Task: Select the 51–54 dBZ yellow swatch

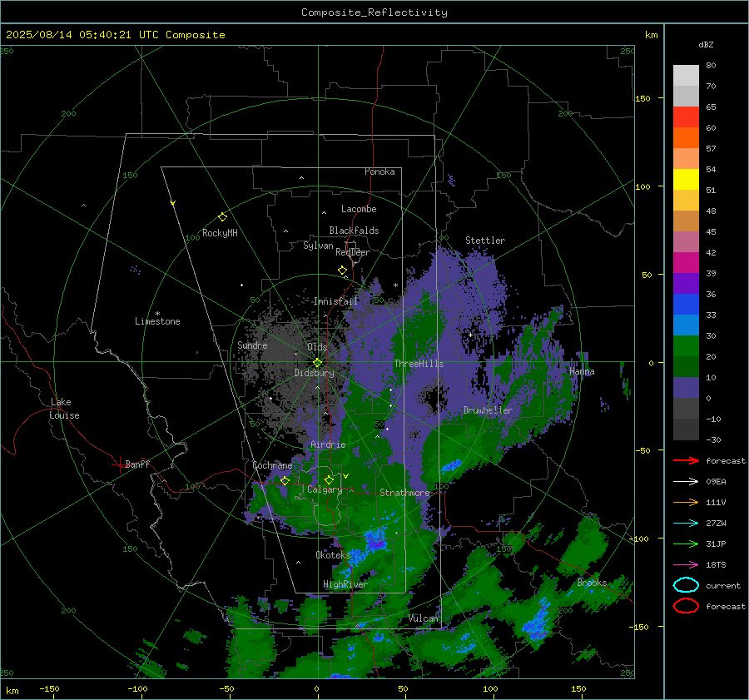Action: (x=686, y=179)
